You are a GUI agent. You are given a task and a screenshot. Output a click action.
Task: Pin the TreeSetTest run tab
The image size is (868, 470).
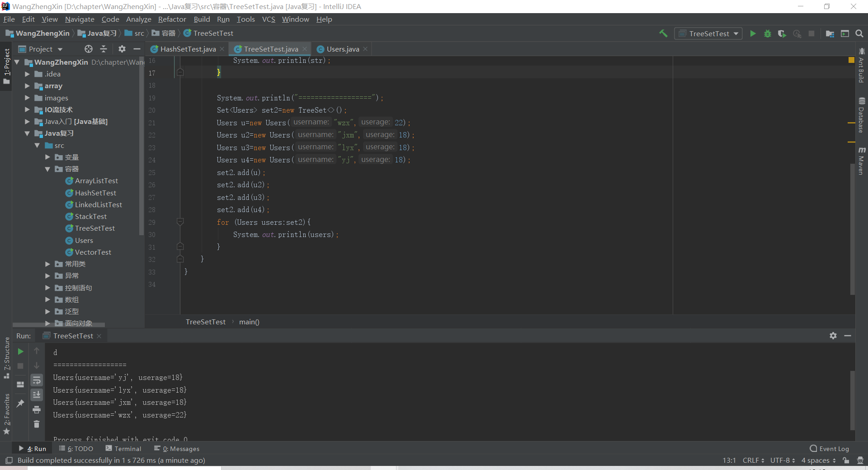20,403
